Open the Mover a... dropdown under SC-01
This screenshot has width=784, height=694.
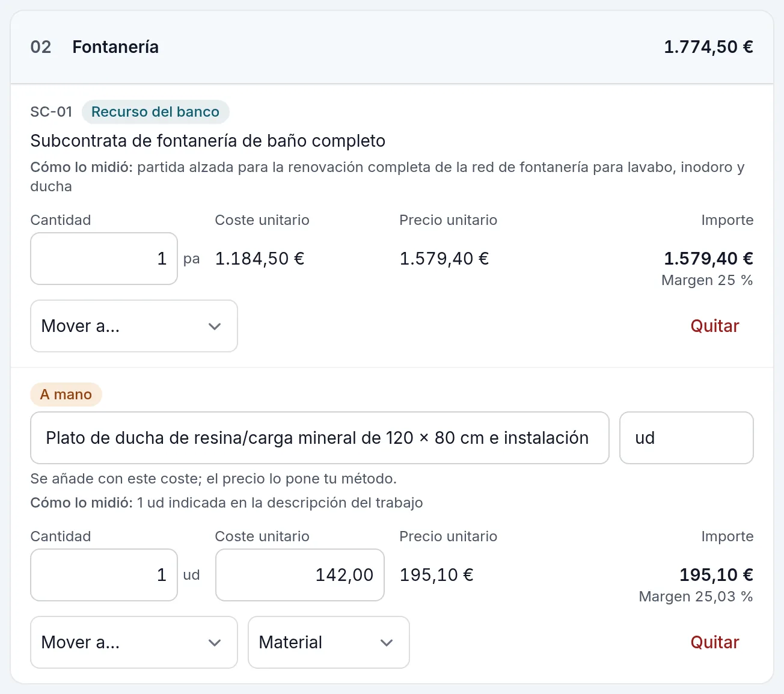pos(134,326)
